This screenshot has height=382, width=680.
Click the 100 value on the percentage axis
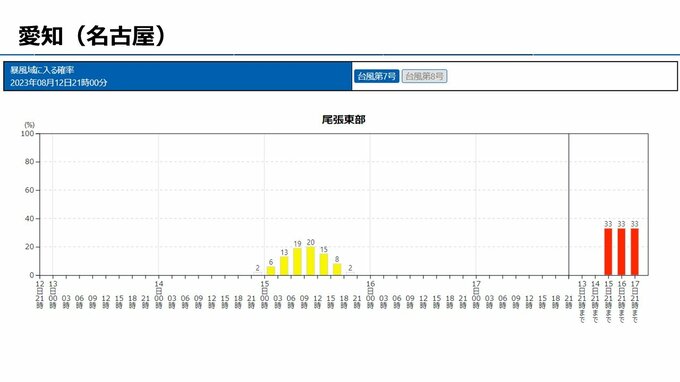28,134
